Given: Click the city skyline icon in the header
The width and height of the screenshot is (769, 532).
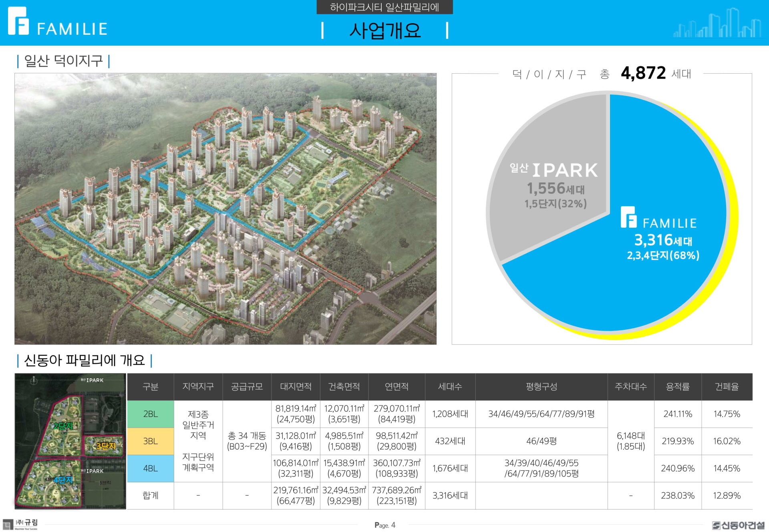Looking at the screenshot, I should (x=717, y=23).
